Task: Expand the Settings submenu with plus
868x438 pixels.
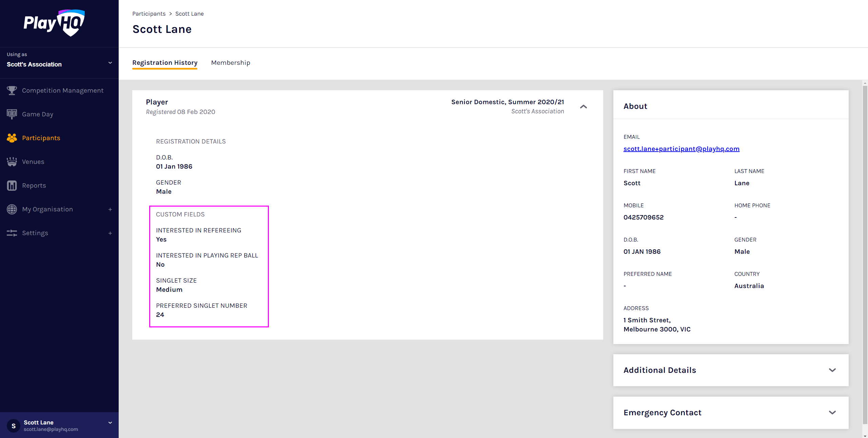Action: click(110, 233)
